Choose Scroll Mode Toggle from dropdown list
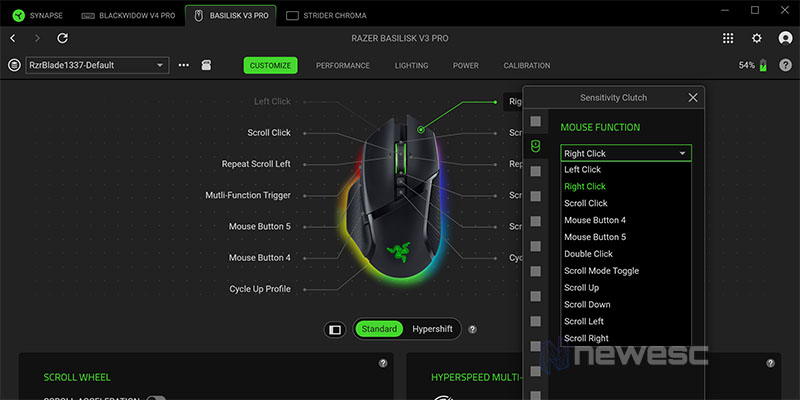Image resolution: width=800 pixels, height=400 pixels. (x=601, y=271)
